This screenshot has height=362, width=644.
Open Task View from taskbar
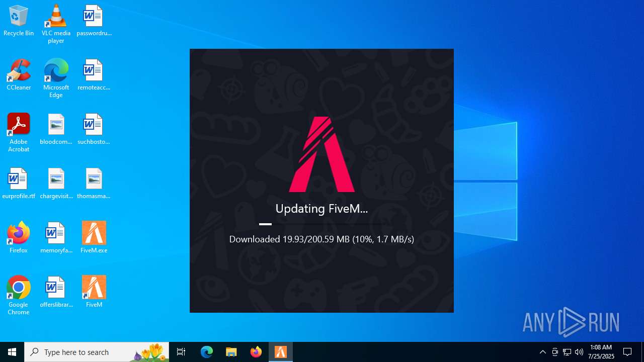click(181, 352)
